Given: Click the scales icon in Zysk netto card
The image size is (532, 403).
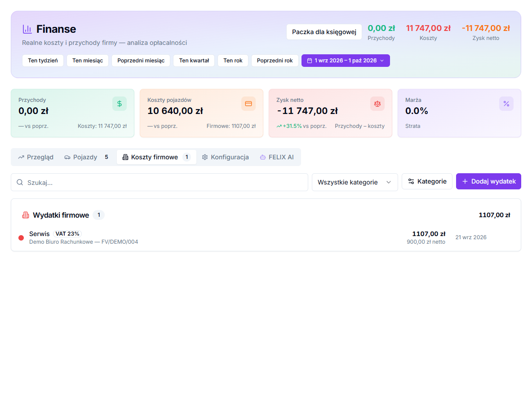Looking at the screenshot, I should coord(377,104).
